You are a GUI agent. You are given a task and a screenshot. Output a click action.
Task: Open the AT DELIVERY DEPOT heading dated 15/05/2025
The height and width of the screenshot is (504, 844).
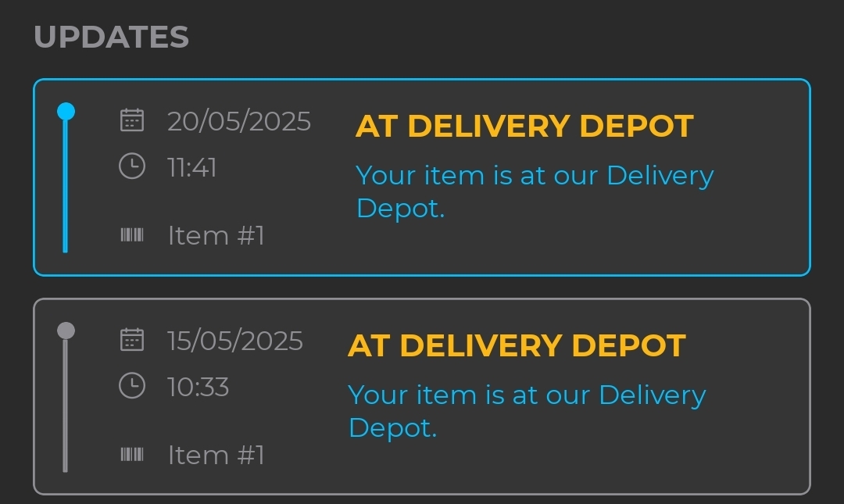coord(517,345)
